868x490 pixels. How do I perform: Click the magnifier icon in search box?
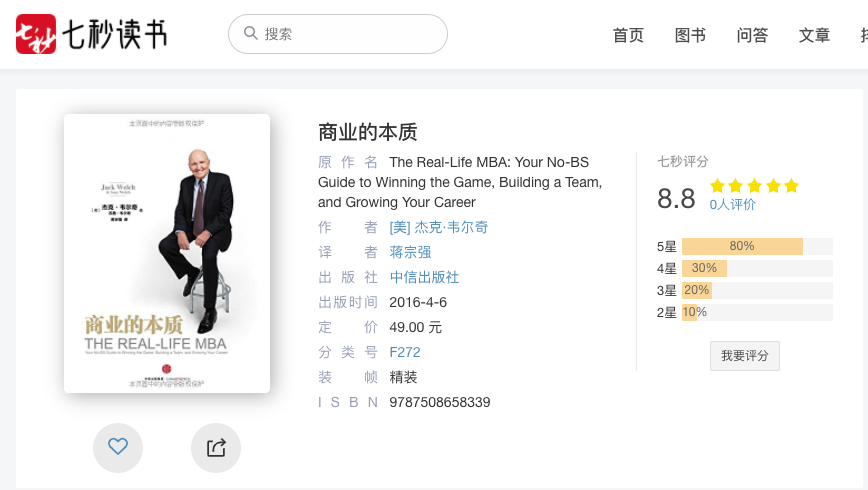tap(251, 33)
